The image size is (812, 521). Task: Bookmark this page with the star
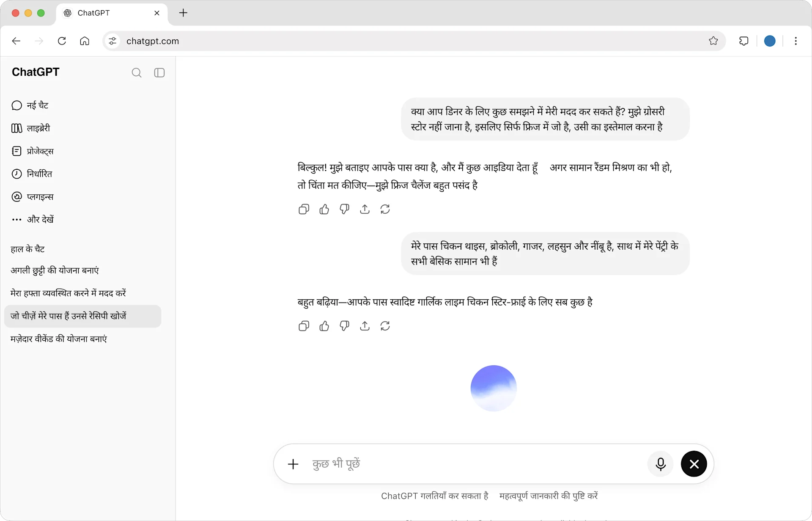click(713, 41)
